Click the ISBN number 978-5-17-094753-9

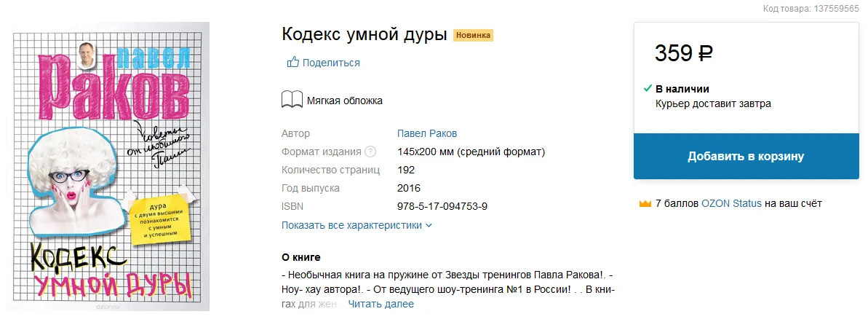pyautogui.click(x=442, y=206)
